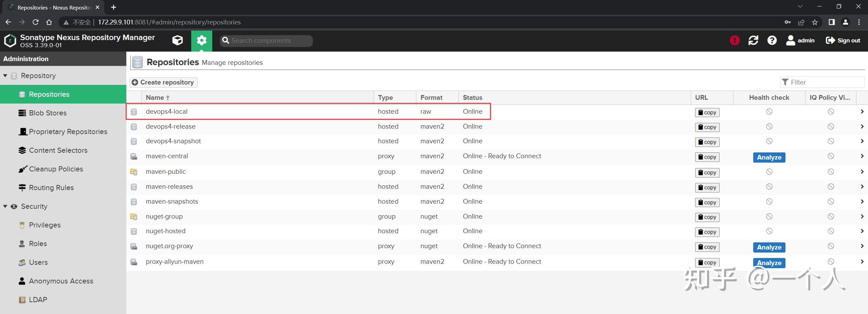Select Cleanup Policies in the sidebar
The image size is (868, 314).
pyautogui.click(x=56, y=169)
